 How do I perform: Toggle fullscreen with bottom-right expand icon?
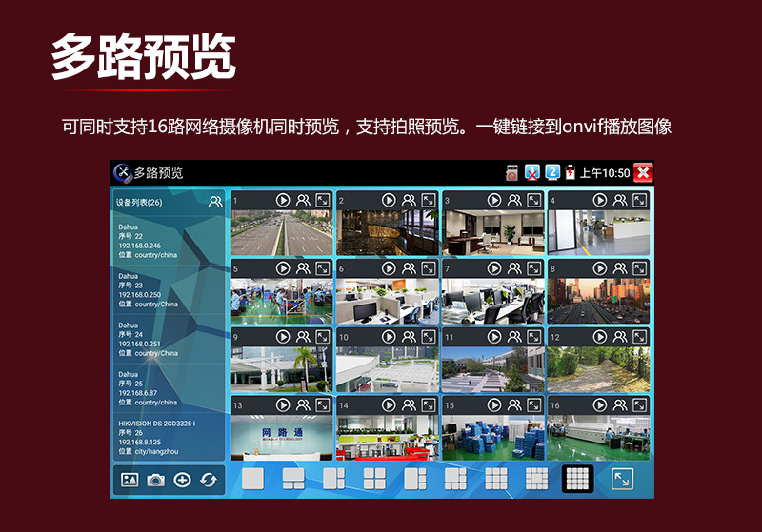[x=622, y=479]
